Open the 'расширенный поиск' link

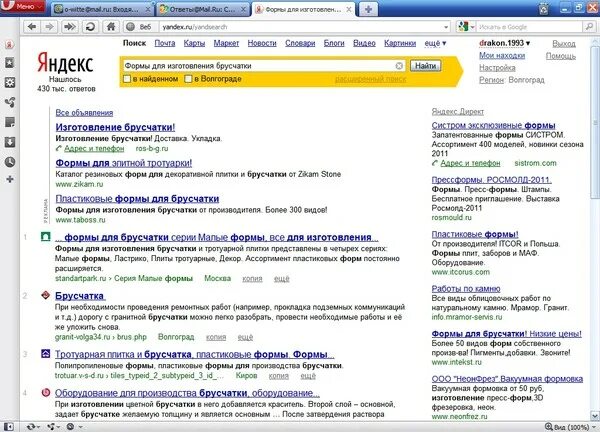pos(370,79)
